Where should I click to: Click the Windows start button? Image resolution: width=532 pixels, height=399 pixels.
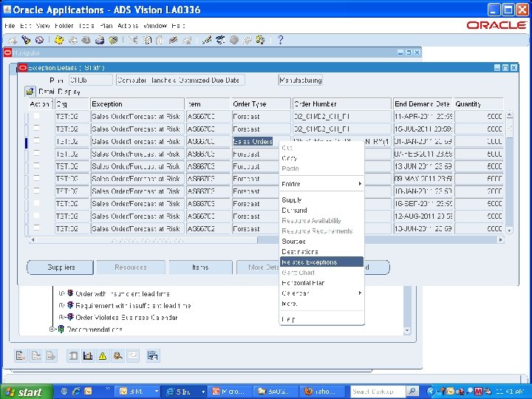pos(26,392)
